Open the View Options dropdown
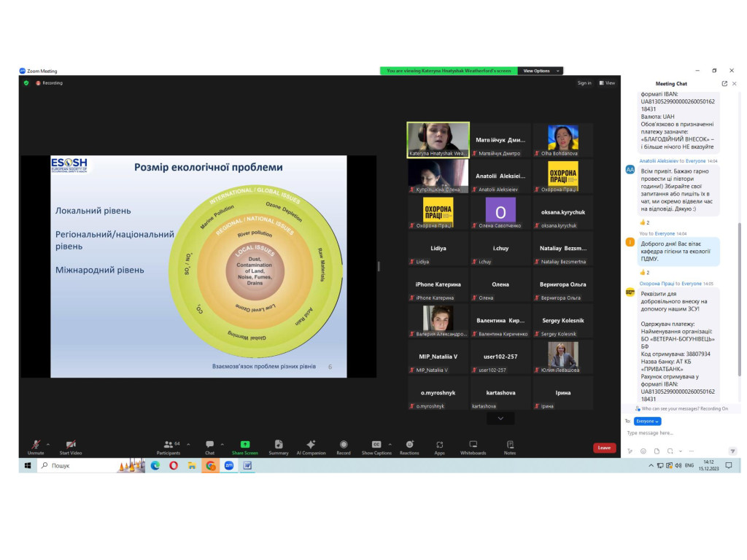 point(541,71)
